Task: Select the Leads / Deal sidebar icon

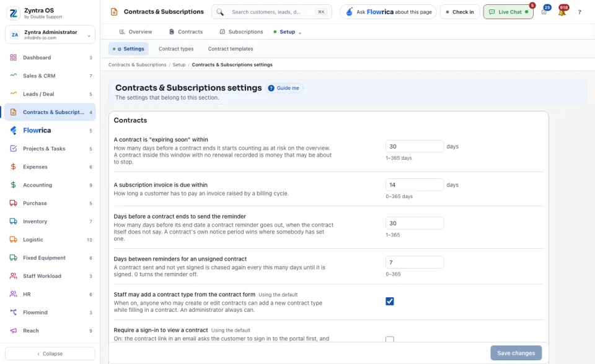Action: pos(13,93)
